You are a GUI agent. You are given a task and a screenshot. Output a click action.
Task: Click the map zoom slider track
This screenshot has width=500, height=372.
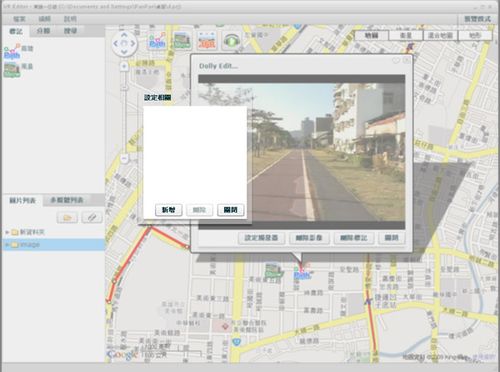[x=124, y=113]
